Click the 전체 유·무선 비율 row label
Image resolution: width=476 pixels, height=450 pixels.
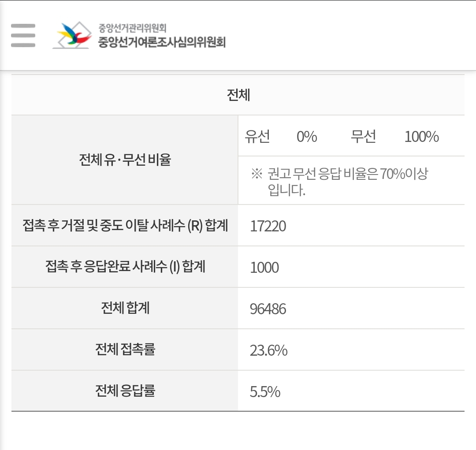(x=125, y=160)
